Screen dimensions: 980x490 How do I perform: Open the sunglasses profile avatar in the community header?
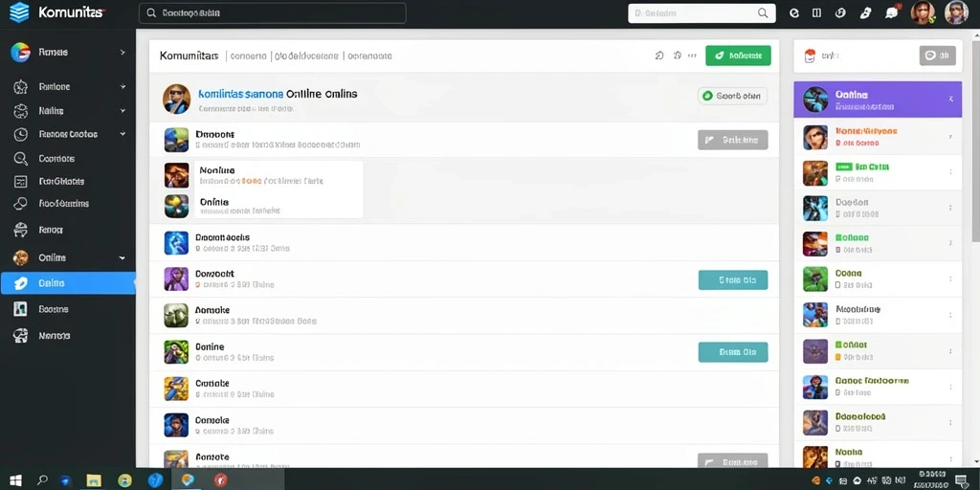176,99
